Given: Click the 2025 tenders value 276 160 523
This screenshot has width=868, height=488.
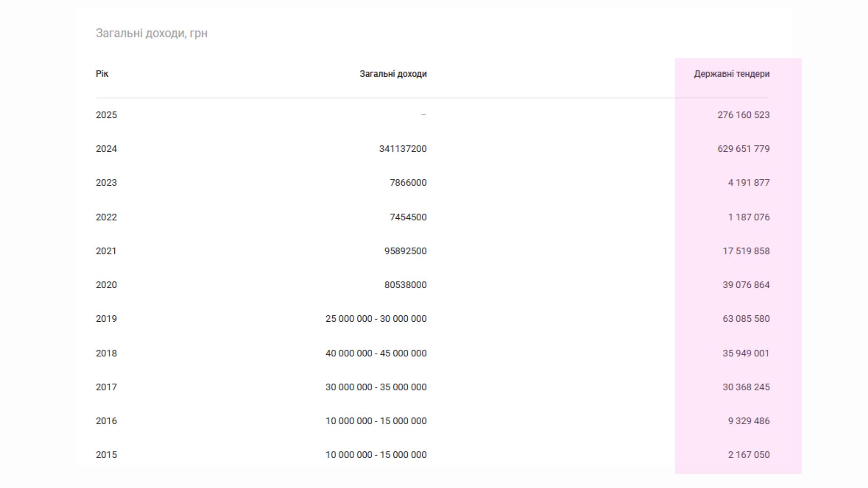Looking at the screenshot, I should pos(743,115).
